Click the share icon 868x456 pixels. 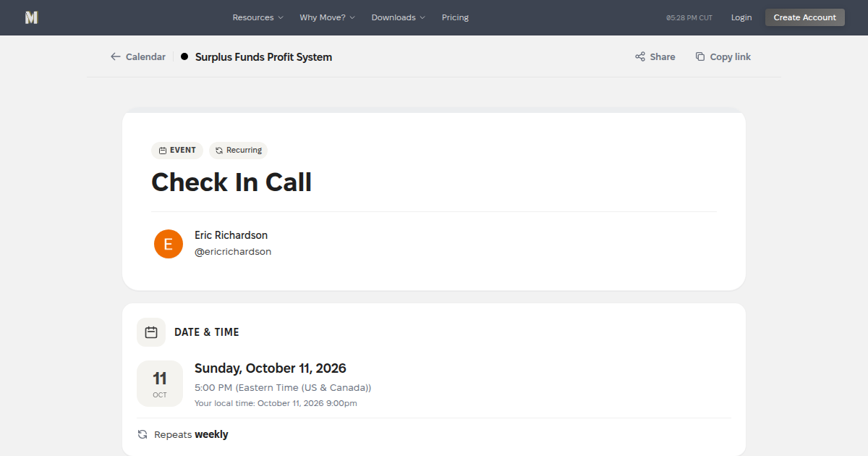point(640,56)
